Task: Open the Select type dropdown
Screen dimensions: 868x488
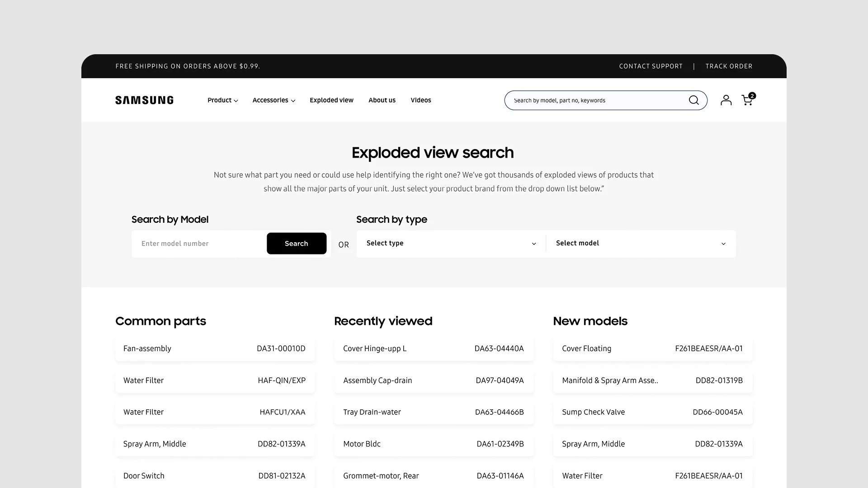Action: tap(451, 244)
